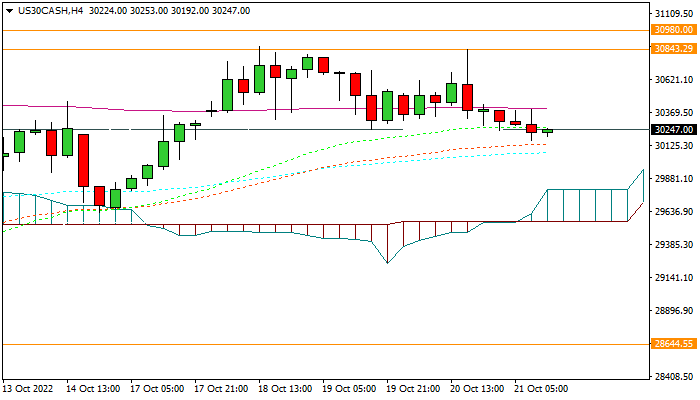Screen dimensions: 700x400
Task: Click the 31109.50 price scale value
Action: 674,14
